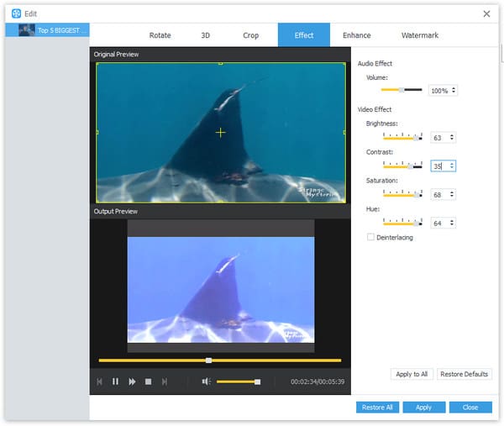504x426 pixels.
Task: Click the Saturation value stepper arrows
Action: click(452, 194)
